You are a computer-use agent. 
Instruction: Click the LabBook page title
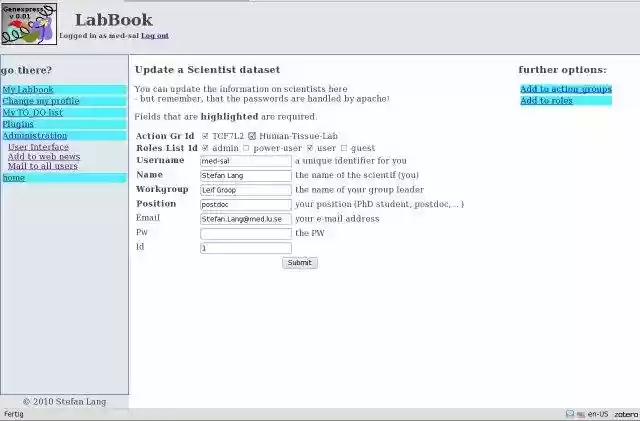113,20
